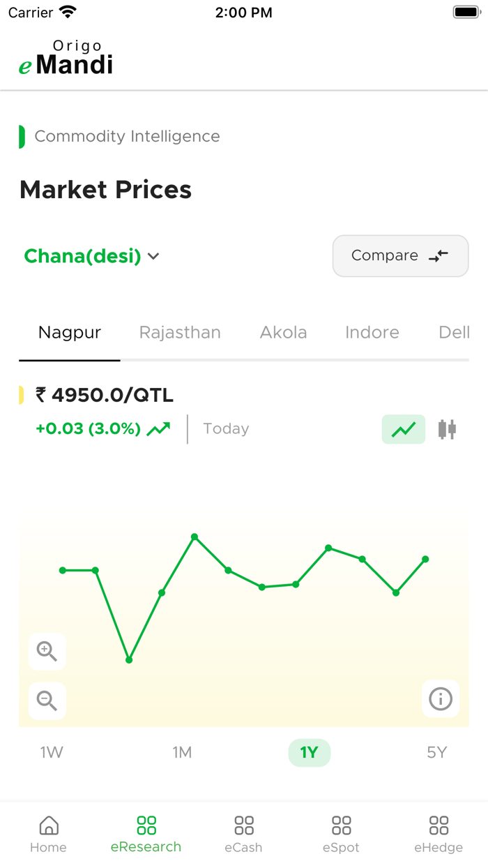Open the eHedge section
The width and height of the screenshot is (488, 868).
click(439, 835)
